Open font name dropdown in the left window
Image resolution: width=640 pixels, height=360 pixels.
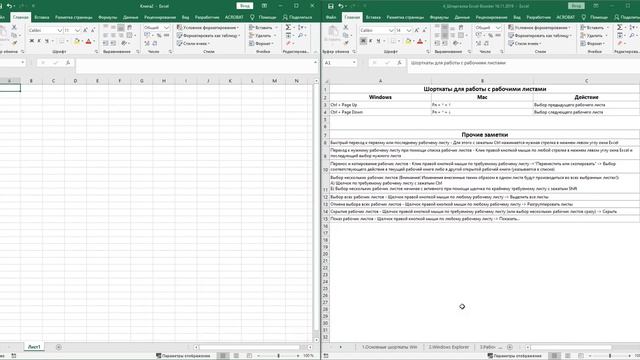click(x=60, y=30)
